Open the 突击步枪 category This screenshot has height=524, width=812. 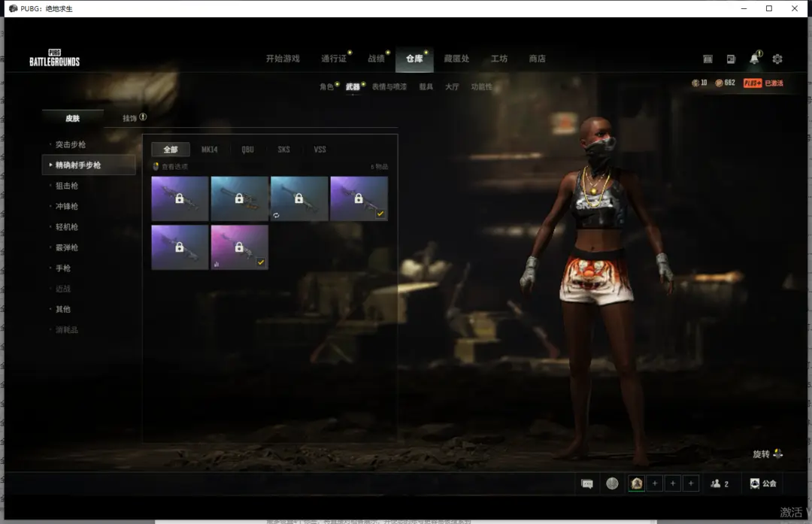pos(71,144)
